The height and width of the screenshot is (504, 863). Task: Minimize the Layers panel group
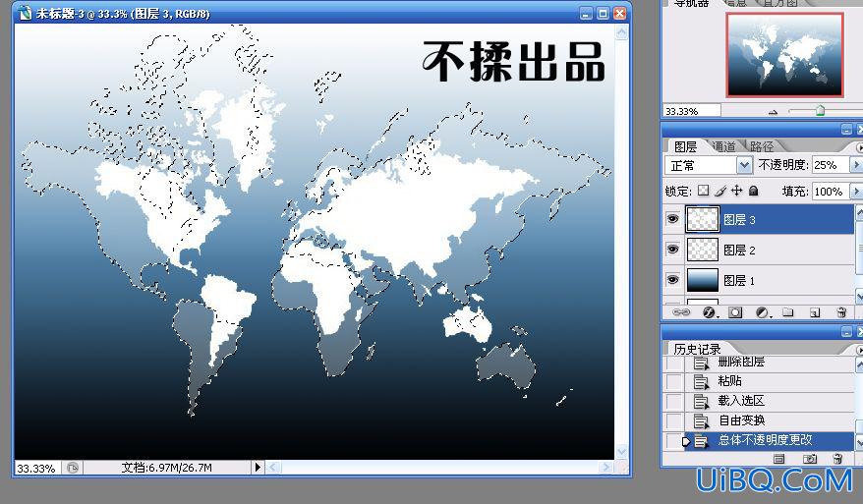pos(846,130)
